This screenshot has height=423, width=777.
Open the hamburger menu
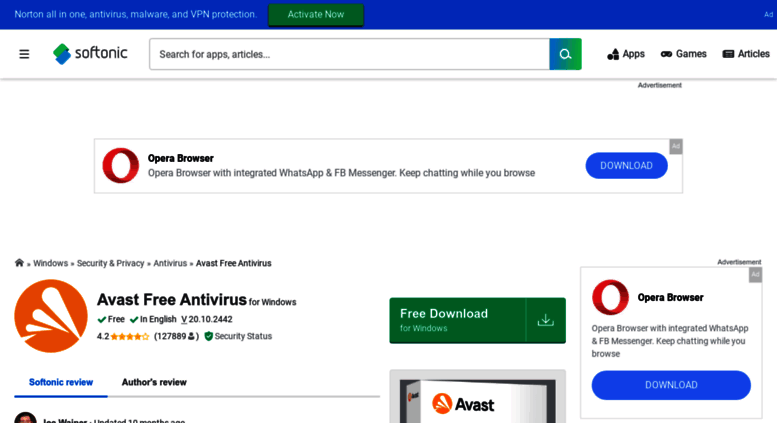(24, 54)
